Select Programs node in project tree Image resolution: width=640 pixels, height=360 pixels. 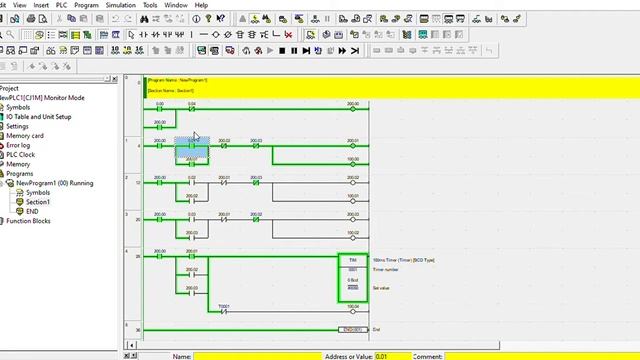click(x=19, y=174)
